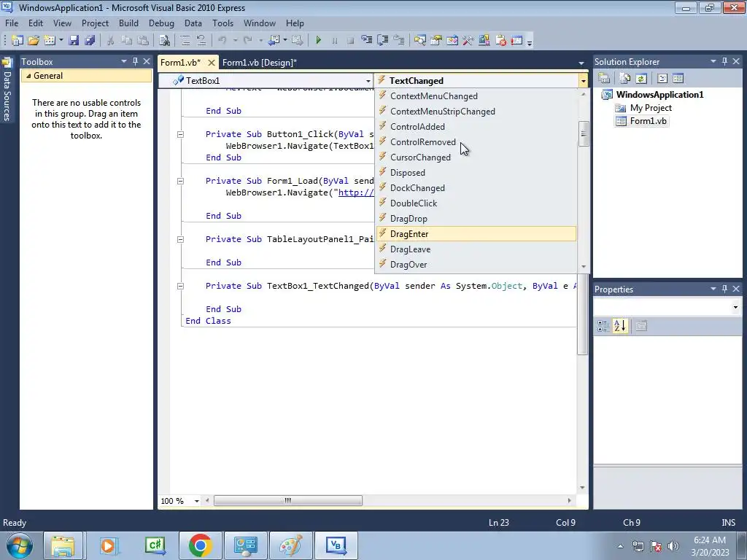747x560 pixels.
Task: Select the DragOver event
Action: click(x=476, y=265)
